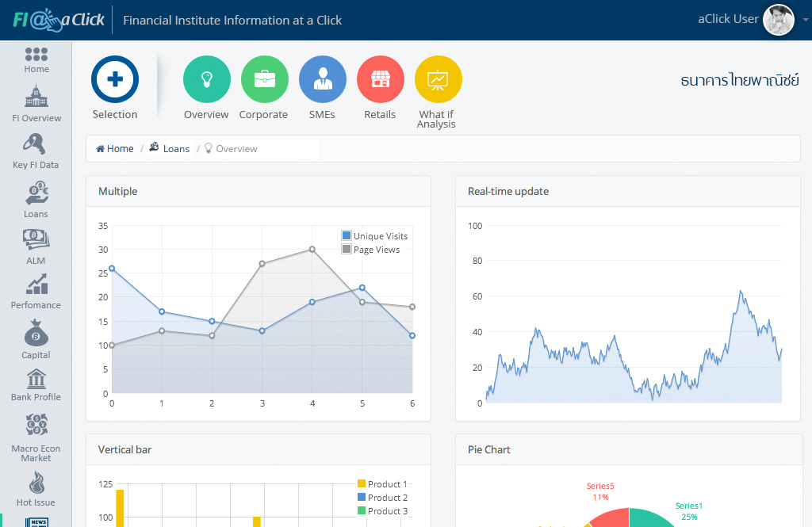Viewport: 812px width, 527px height.
Task: Click the FI@aClick logo
Action: coord(59,20)
